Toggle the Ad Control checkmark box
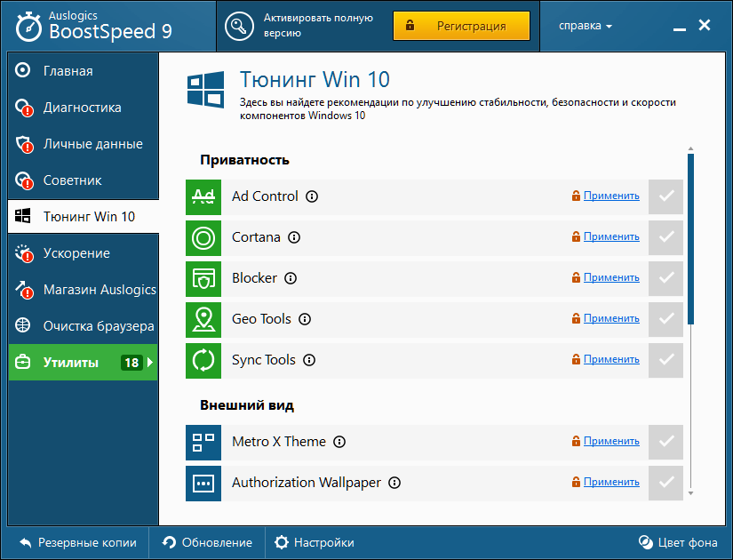The image size is (733, 560). (665, 196)
